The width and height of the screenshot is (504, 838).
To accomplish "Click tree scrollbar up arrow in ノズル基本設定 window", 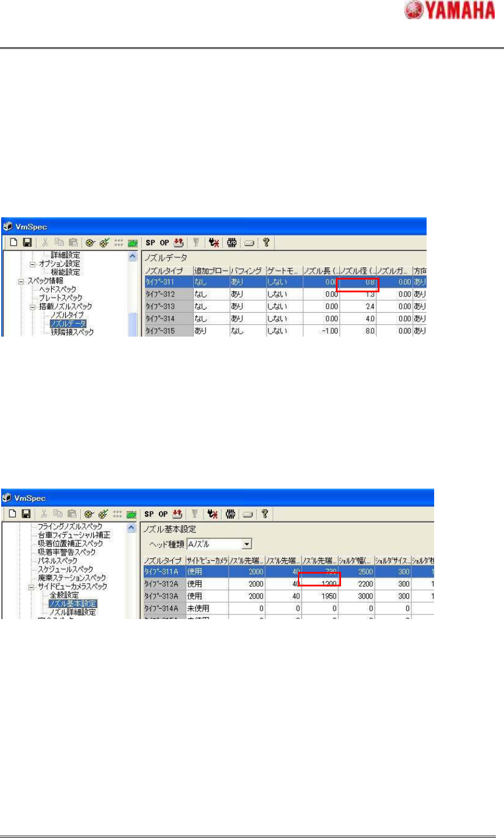I will [132, 528].
